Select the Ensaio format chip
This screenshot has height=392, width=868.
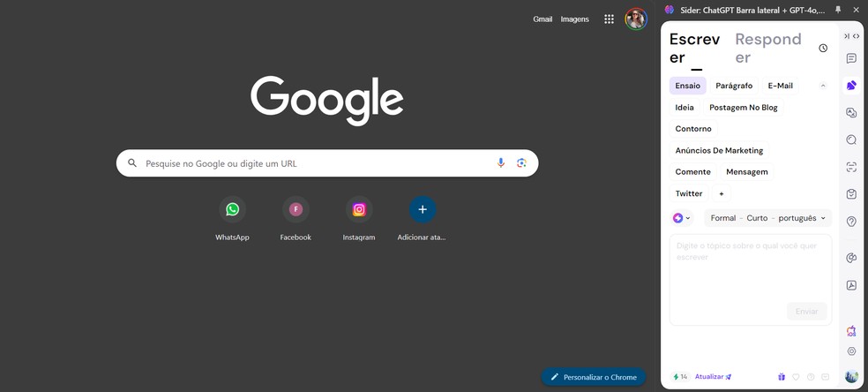(x=687, y=86)
